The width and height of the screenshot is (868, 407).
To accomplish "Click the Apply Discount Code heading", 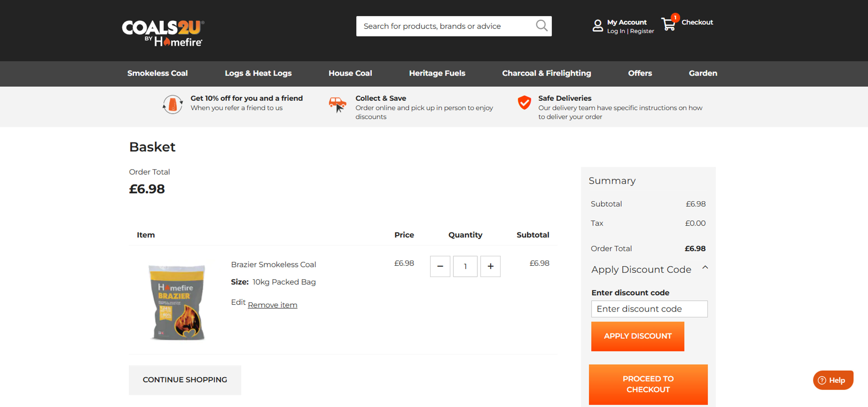I will 641,270.
